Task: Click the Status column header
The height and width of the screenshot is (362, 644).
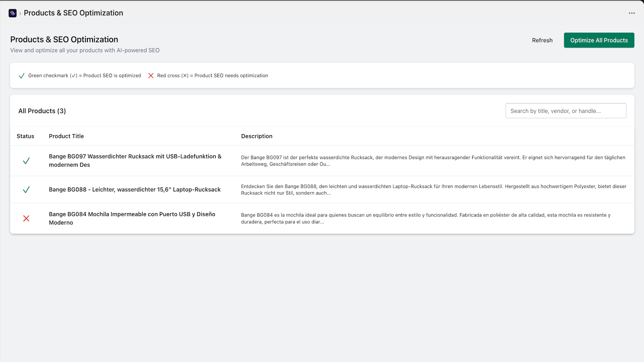Action: 25,136
